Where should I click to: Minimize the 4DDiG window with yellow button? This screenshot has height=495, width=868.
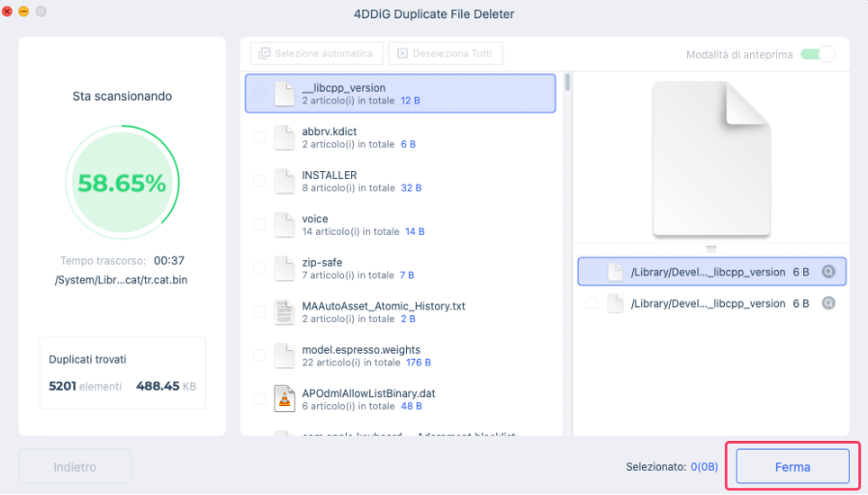[23, 12]
